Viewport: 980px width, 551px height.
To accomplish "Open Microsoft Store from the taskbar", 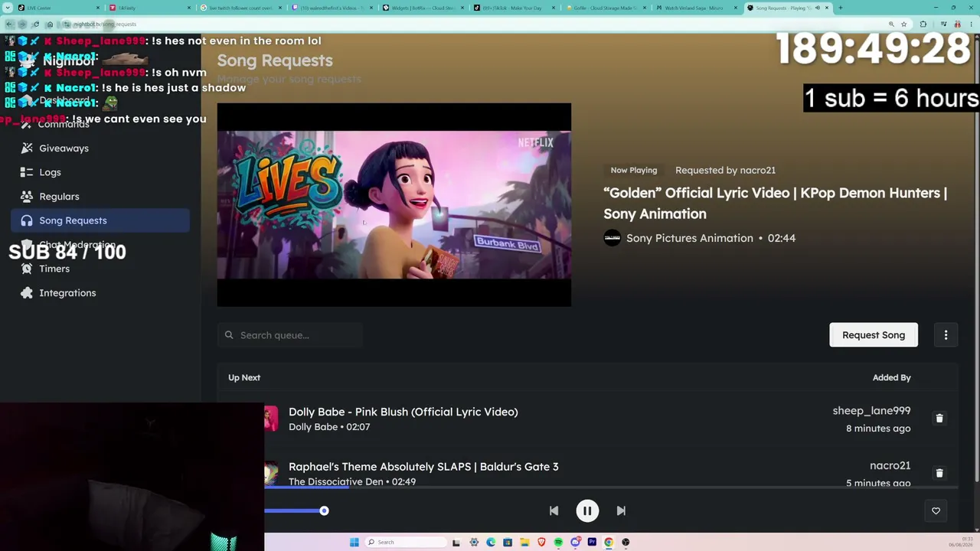I will point(508,542).
